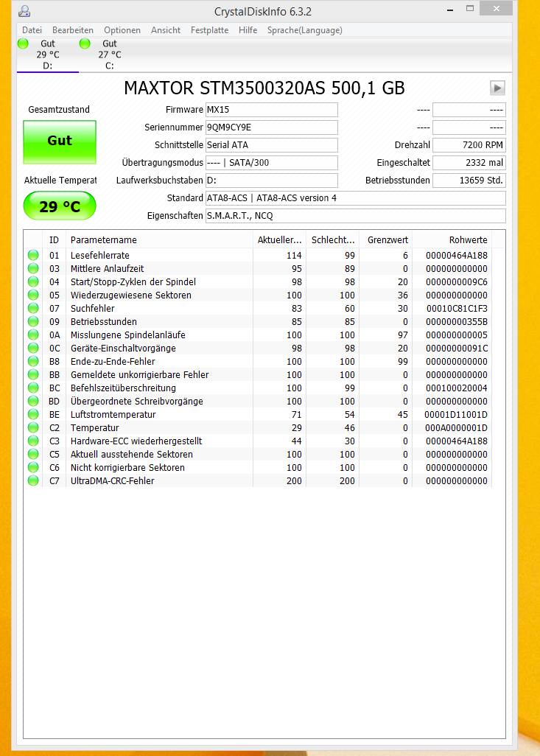540x756 pixels.
Task: Click the status dot for Betriebsstunden row 09
Action: pyautogui.click(x=33, y=321)
